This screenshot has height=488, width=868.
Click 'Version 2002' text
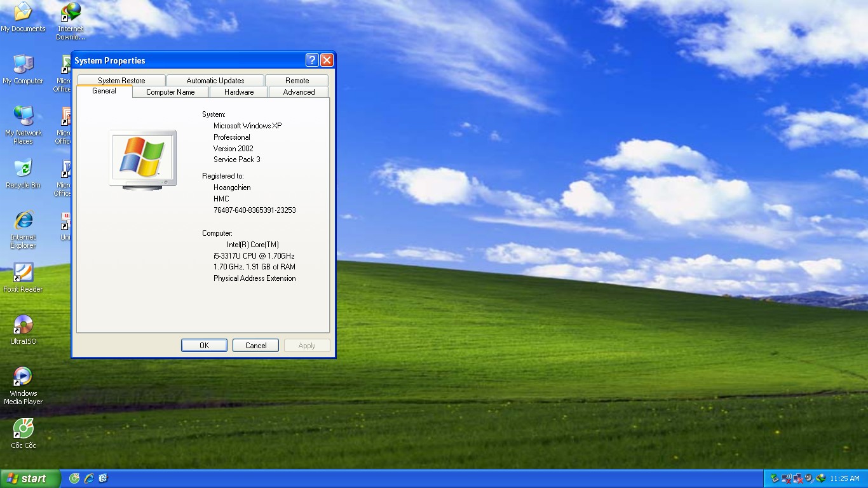tap(233, 149)
